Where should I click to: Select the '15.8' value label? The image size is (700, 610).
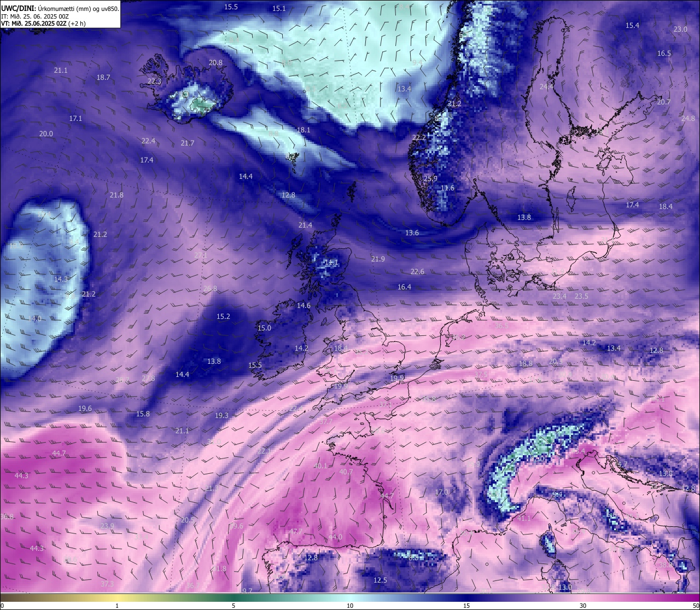(x=143, y=414)
